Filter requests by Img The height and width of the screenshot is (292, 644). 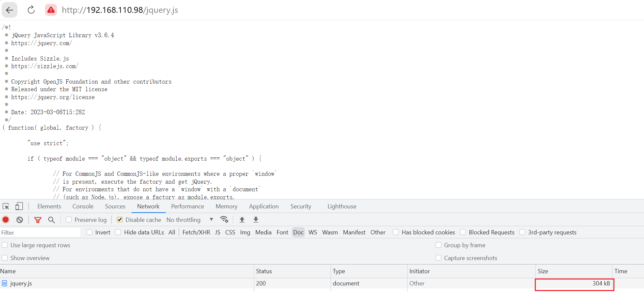click(x=245, y=232)
